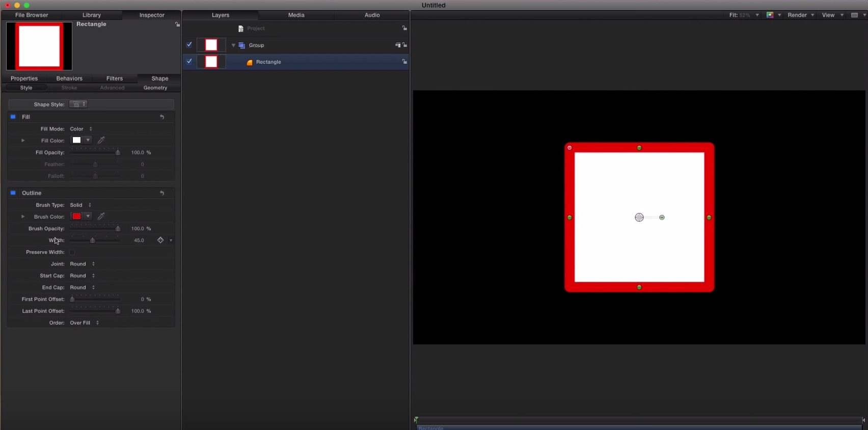Open the End Cap dropdown
The height and width of the screenshot is (430, 868).
83,287
